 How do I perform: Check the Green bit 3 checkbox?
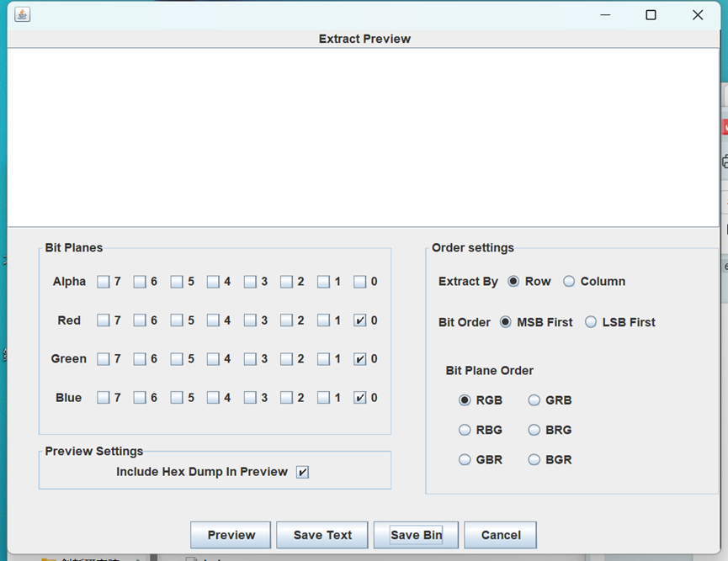click(x=250, y=358)
